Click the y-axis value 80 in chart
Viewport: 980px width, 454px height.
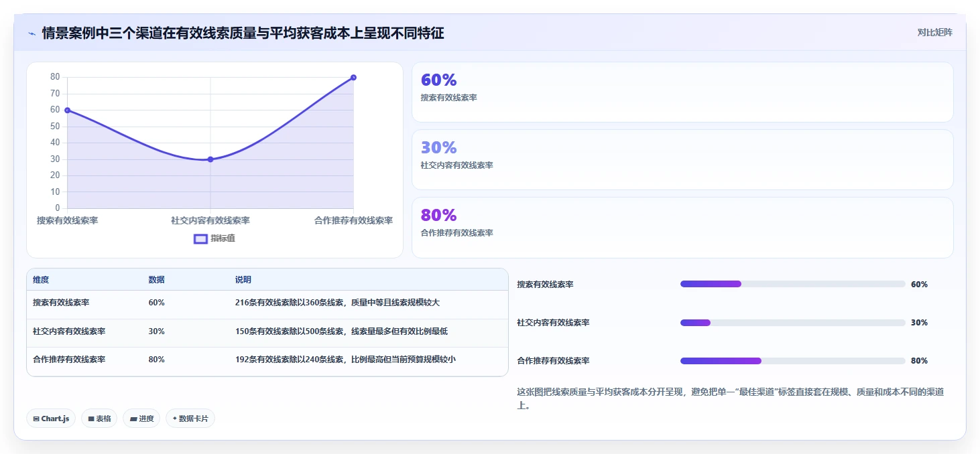pyautogui.click(x=55, y=77)
